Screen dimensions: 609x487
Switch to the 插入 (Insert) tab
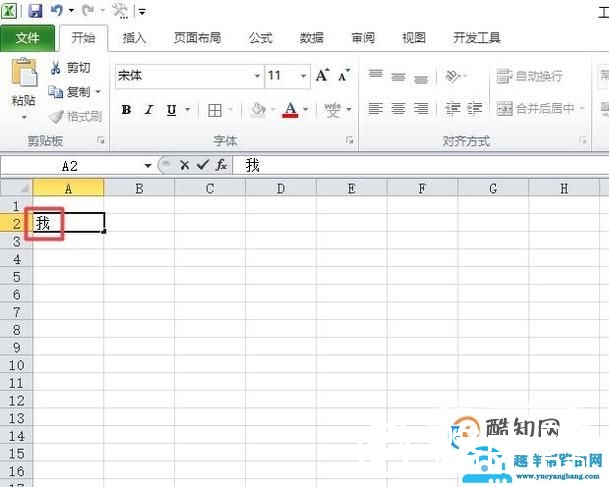point(134,38)
